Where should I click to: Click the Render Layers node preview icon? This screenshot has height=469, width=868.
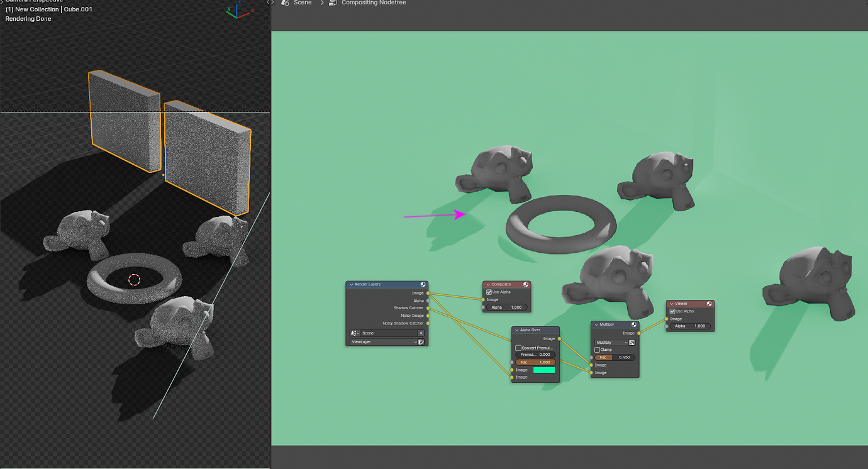(x=423, y=285)
